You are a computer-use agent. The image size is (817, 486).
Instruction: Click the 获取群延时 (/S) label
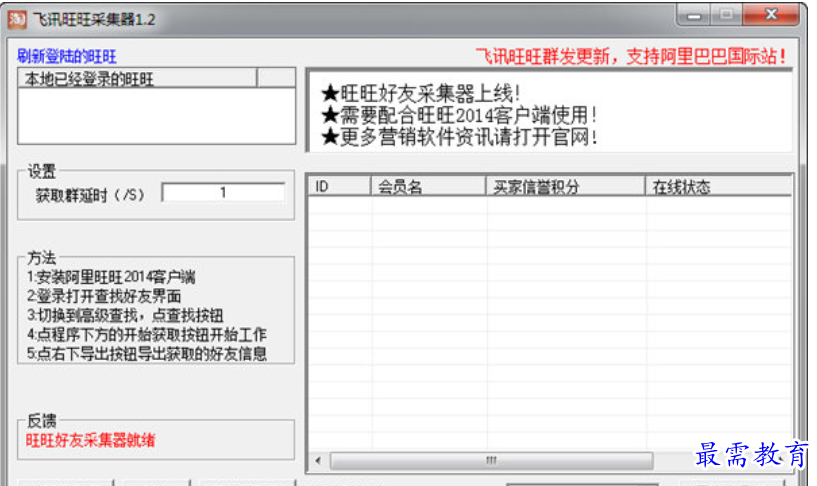(90, 195)
